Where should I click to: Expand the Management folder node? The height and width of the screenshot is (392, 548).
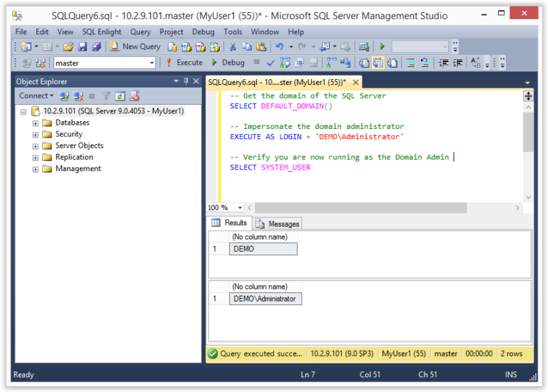pos(35,170)
